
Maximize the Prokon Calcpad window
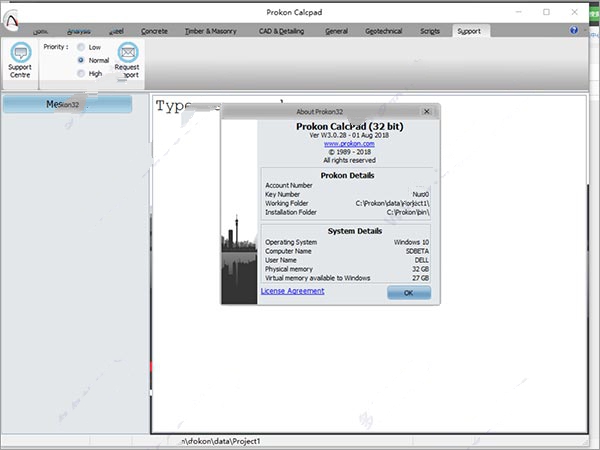[x=546, y=12]
